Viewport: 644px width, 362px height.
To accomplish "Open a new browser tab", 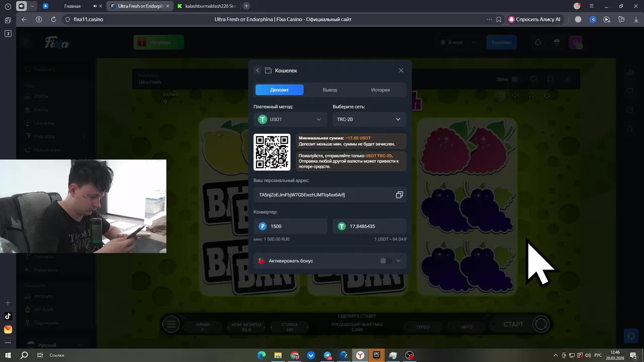I will pyautogui.click(x=246, y=6).
